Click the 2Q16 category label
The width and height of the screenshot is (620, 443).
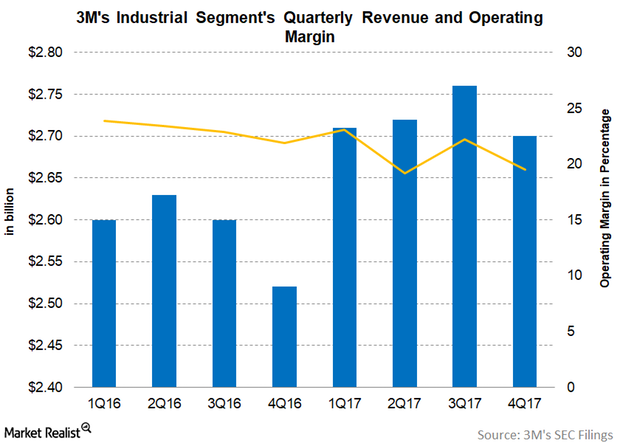164,404
